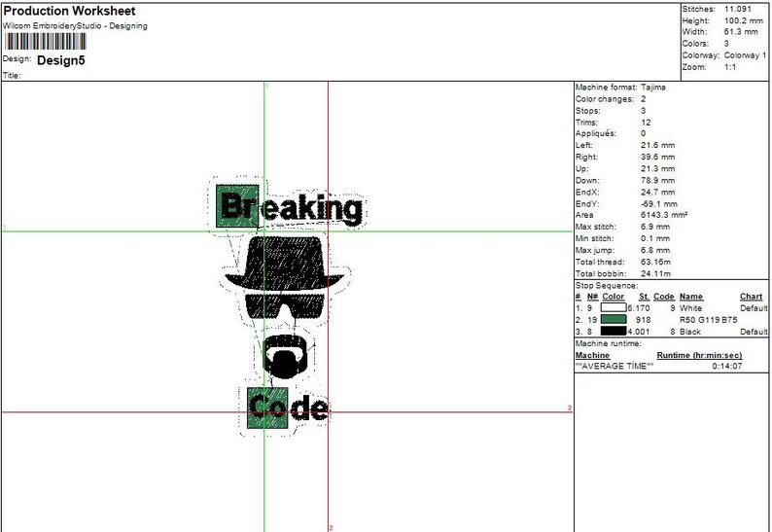This screenshot has width=772, height=532.
Task: Select the hat graphic in the design preview
Action: click(284, 264)
